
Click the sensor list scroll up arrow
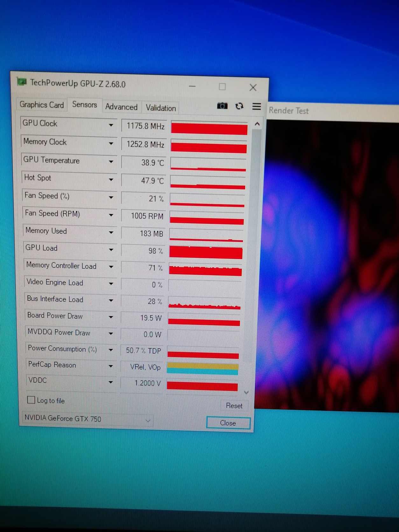257,124
